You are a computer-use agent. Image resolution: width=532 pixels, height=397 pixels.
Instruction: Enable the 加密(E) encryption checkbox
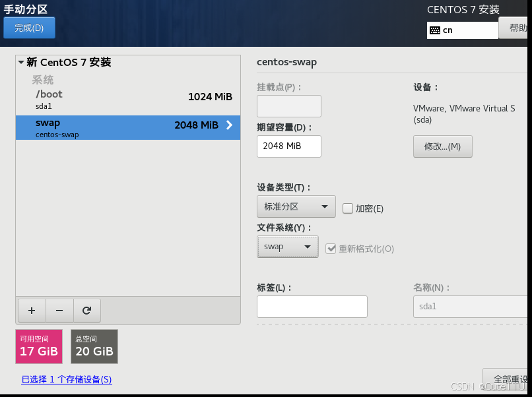(x=348, y=208)
